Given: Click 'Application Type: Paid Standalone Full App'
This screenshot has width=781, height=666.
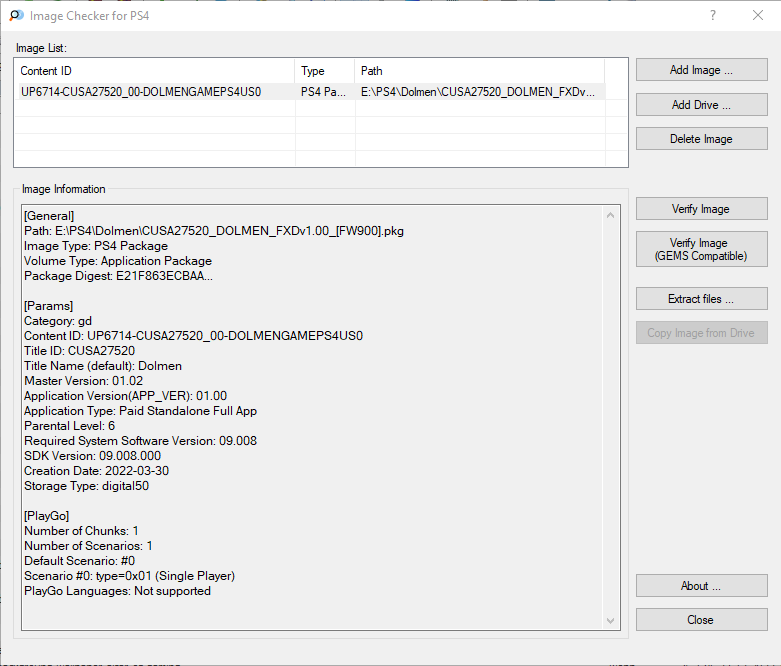Looking at the screenshot, I should point(140,410).
